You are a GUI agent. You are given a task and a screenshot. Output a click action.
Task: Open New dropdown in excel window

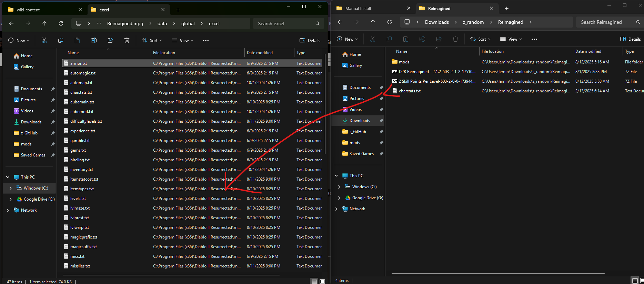tap(19, 40)
